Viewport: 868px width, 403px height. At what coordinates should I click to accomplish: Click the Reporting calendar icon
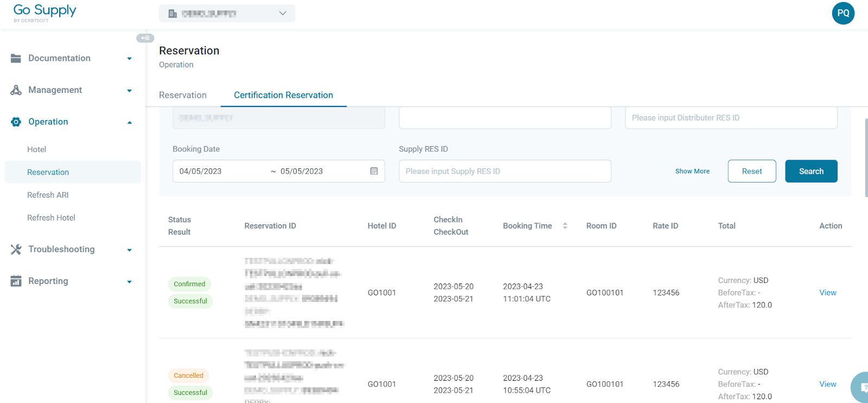click(x=16, y=281)
